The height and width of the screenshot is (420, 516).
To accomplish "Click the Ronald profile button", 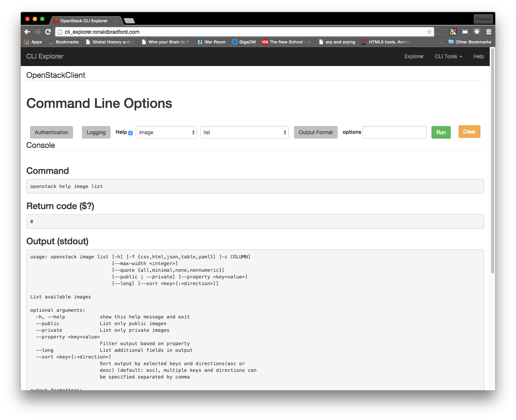I will coord(483,19).
